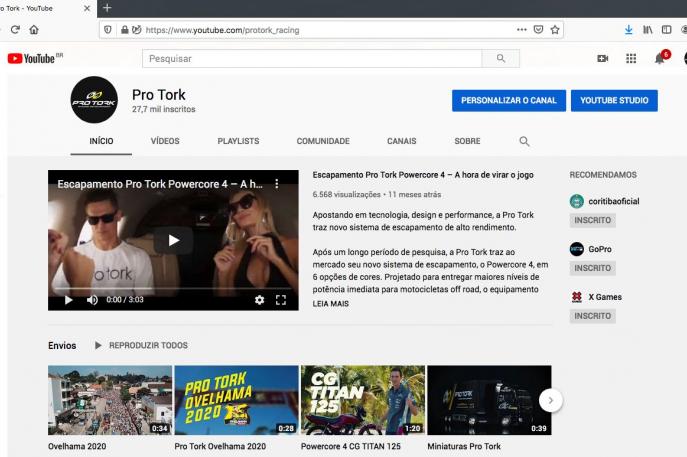Viewport: 687px width, 457px height.
Task: Click Reproduzir Todos for uploads
Action: click(x=142, y=345)
